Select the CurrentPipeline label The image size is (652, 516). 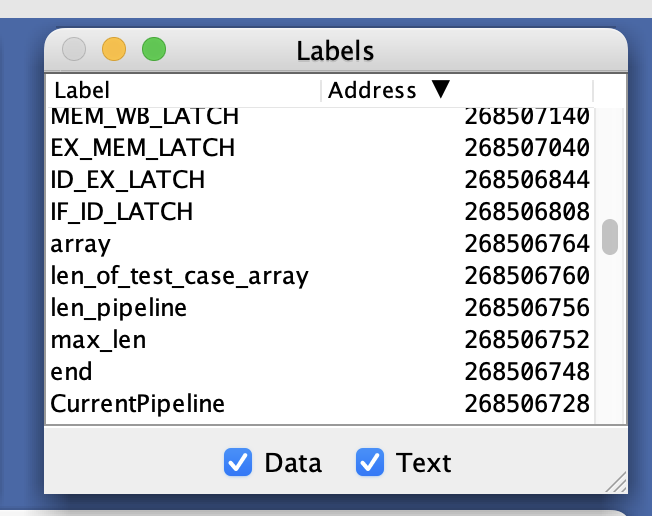click(x=138, y=403)
